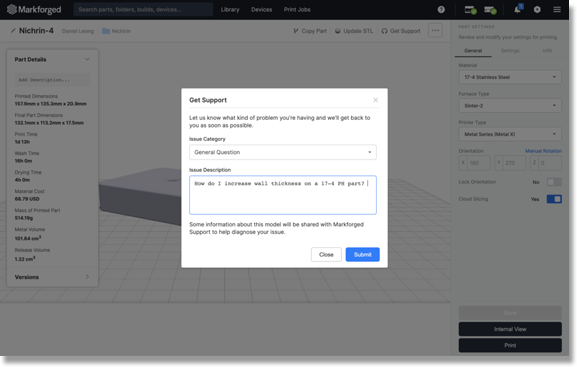
Task: Open the settings gear icon
Action: pos(537,10)
